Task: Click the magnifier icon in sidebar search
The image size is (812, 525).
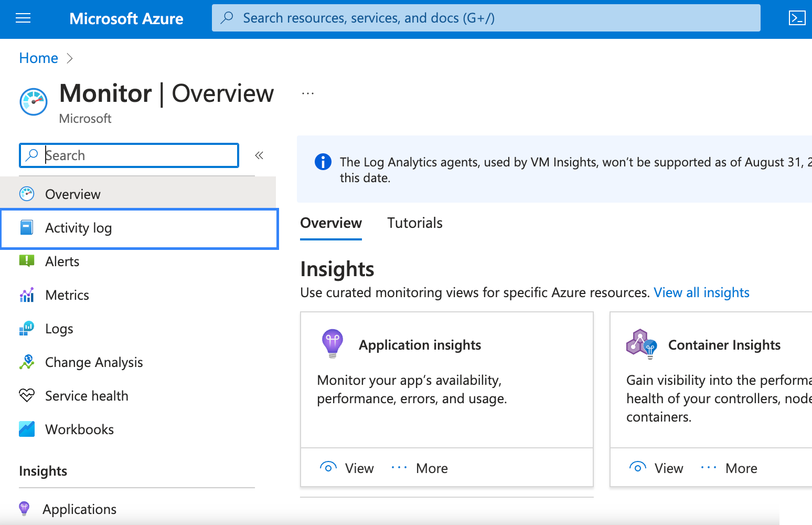Action: [x=32, y=155]
